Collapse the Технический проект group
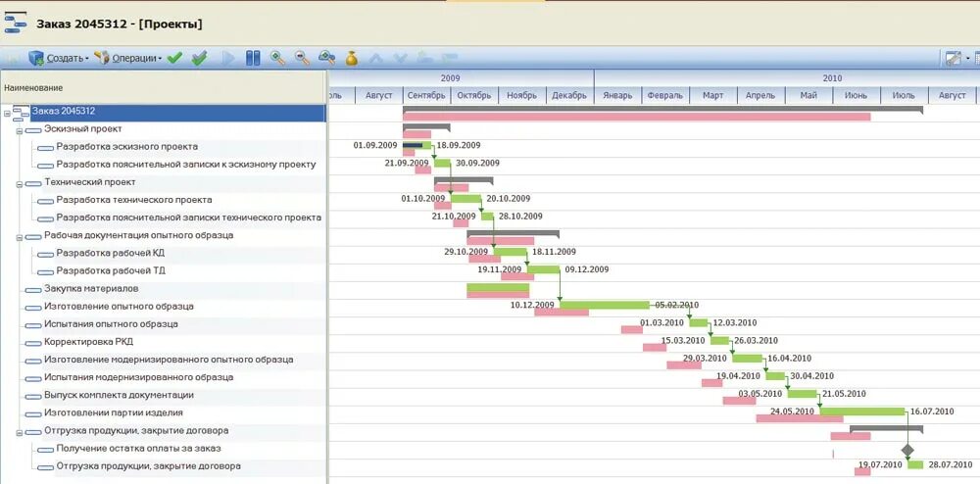This screenshot has height=484, width=980. tap(20, 184)
